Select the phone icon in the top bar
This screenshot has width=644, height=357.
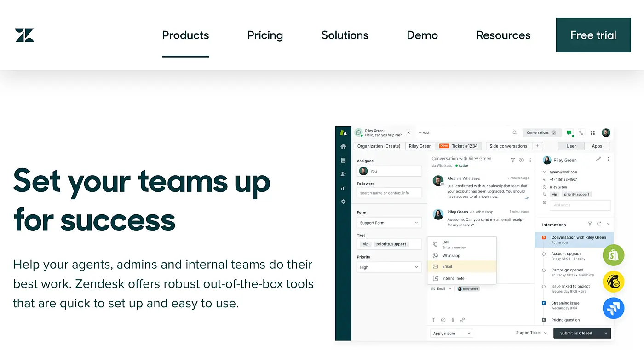(x=581, y=132)
